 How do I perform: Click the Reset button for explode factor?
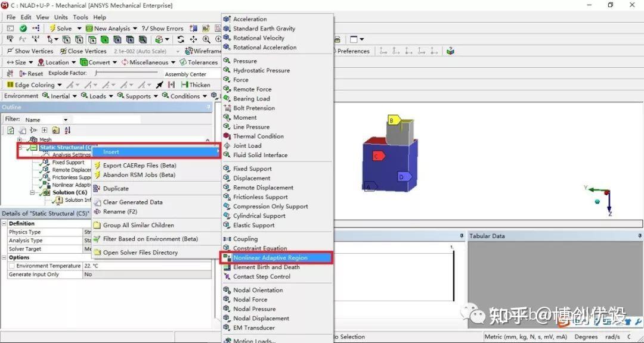pos(33,73)
